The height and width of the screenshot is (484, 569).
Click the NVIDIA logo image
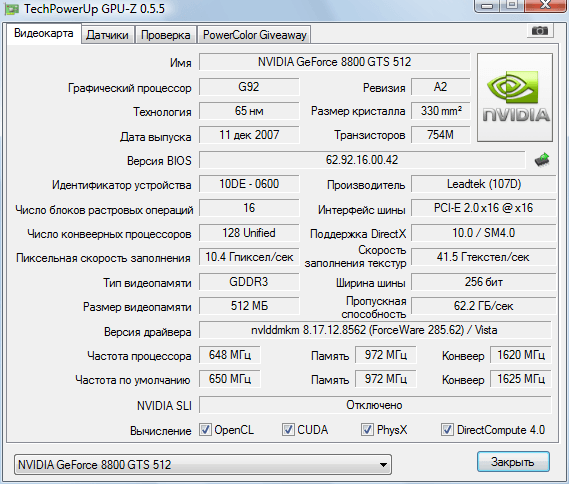coord(515,98)
